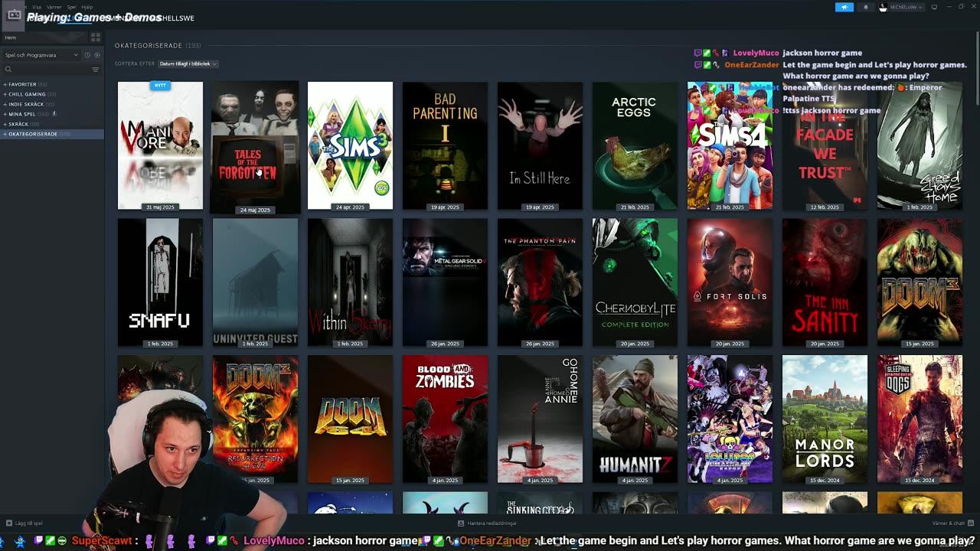Select Chernobylite Complete Edition cover
The image size is (980, 551).
[x=635, y=282]
